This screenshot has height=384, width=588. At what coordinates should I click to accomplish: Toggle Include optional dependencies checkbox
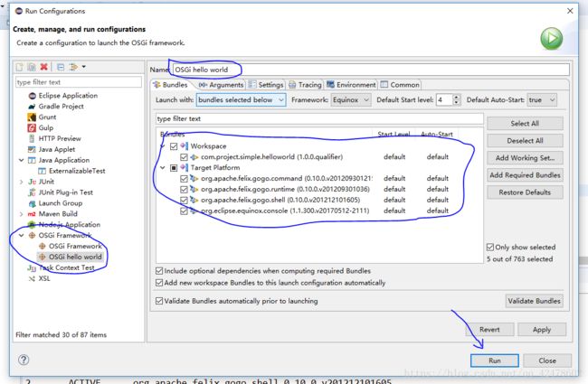[x=159, y=271]
